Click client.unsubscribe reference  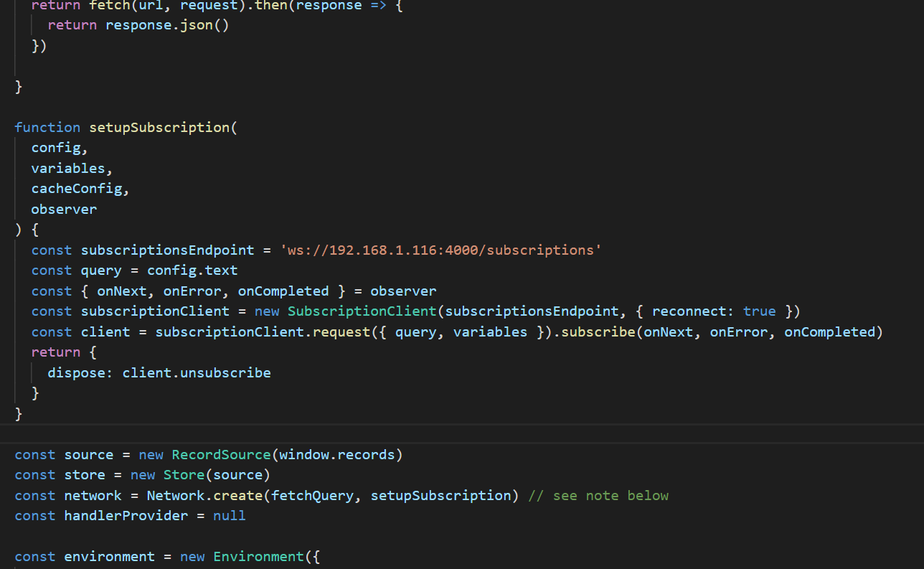coord(197,372)
